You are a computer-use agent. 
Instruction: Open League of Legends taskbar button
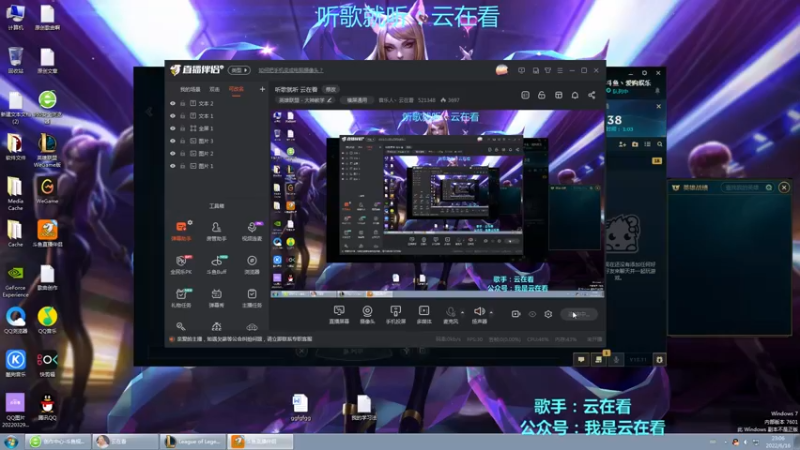[x=193, y=441]
